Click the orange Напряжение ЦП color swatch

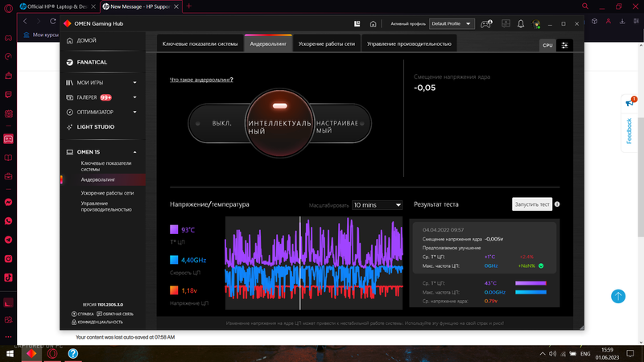coord(174,290)
